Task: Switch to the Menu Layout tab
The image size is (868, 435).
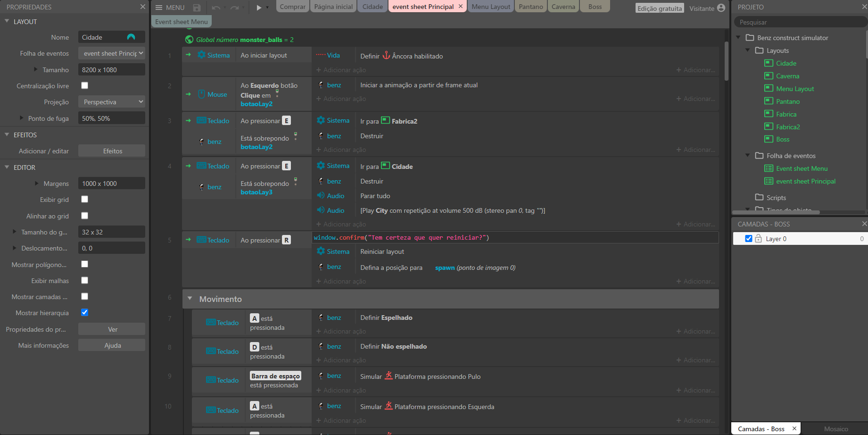Action: tap(490, 7)
